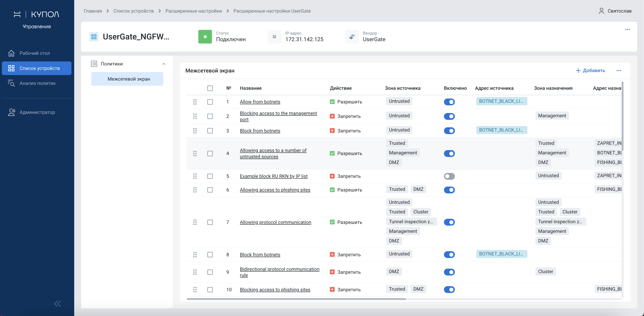Click green allow icon of rule 6

tap(332, 190)
